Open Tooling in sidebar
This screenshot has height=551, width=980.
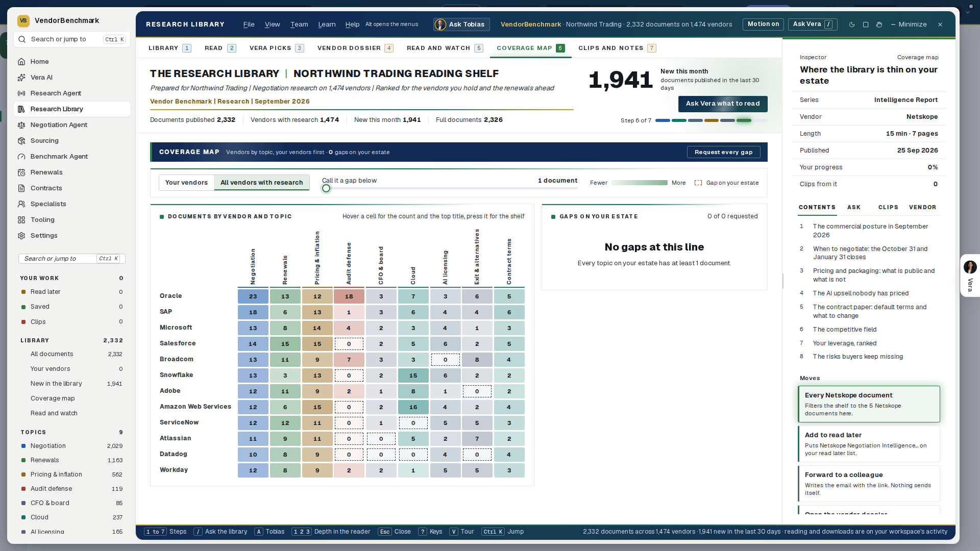click(x=71, y=220)
